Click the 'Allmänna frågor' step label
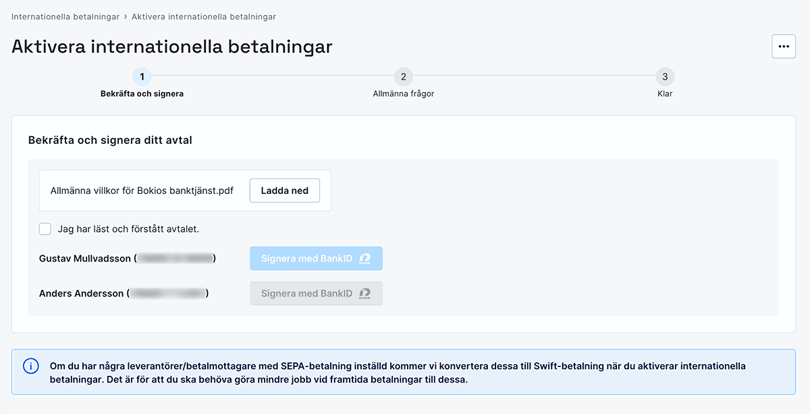This screenshot has height=414, width=810. (x=403, y=94)
